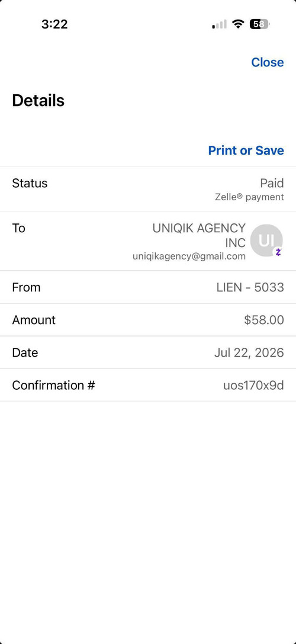Tap the battery indicator icon

coord(259,24)
